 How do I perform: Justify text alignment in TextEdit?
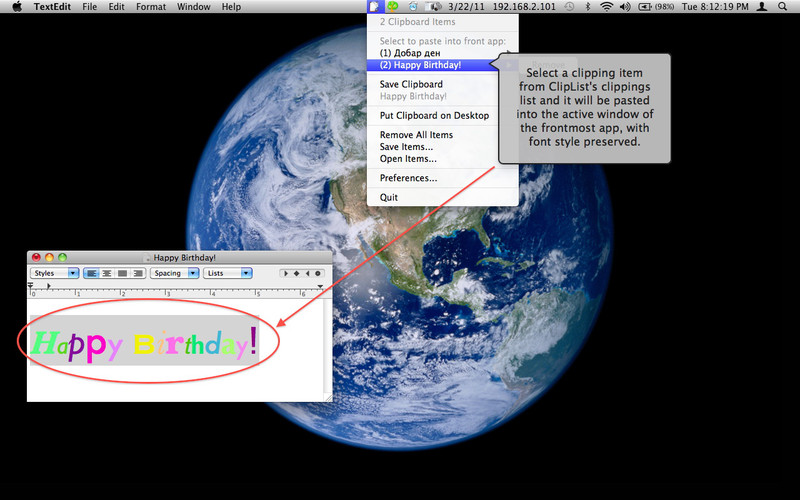click(122, 273)
